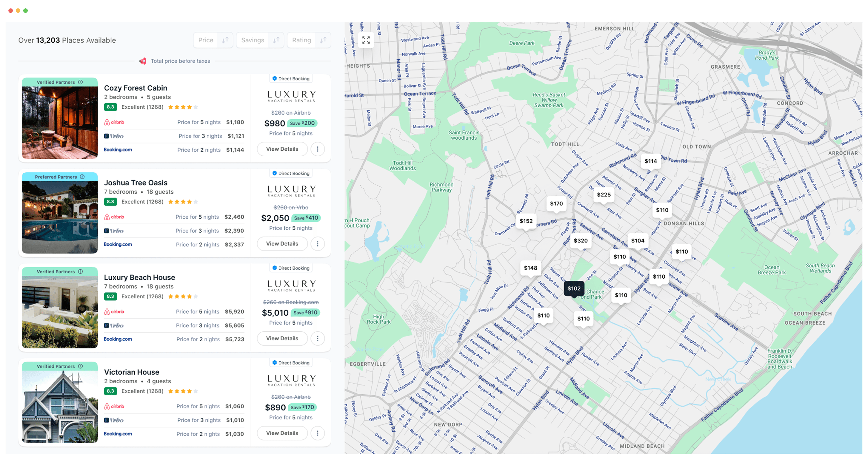Image resolution: width=868 pixels, height=454 pixels.
Task: Click info icon on Cozy Forest Cabin's Verified Partners badge
Action: coord(81,82)
